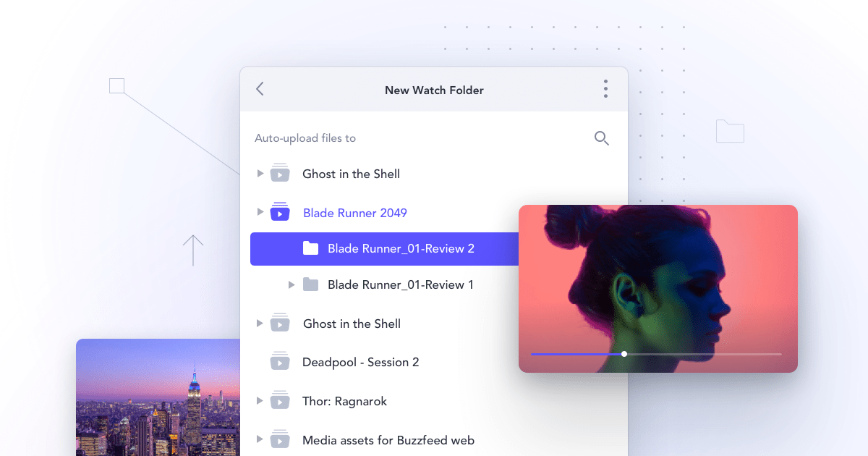This screenshot has height=456, width=868.
Task: Click the white folder icon in the highlighted row
Action: [x=310, y=248]
